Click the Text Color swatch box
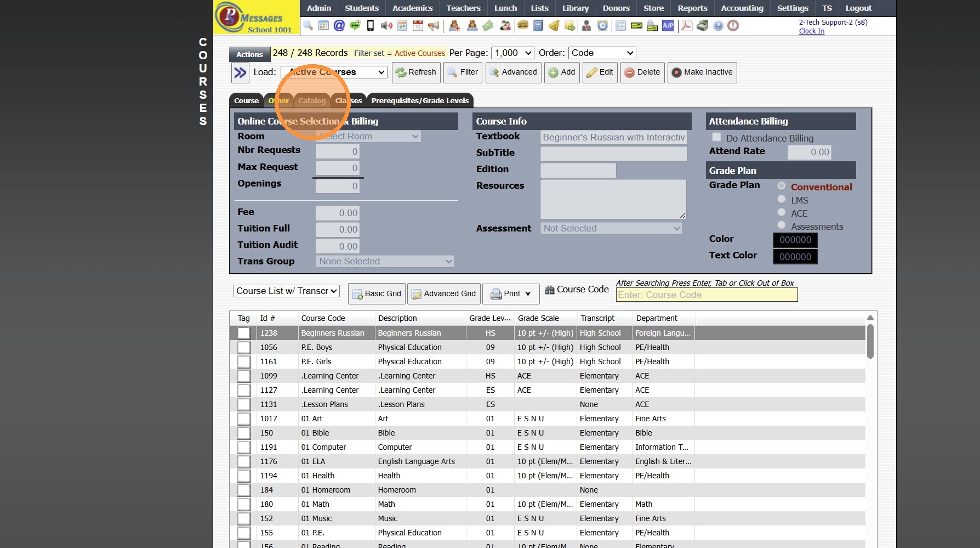Image resolution: width=980 pixels, height=548 pixels. tap(795, 257)
